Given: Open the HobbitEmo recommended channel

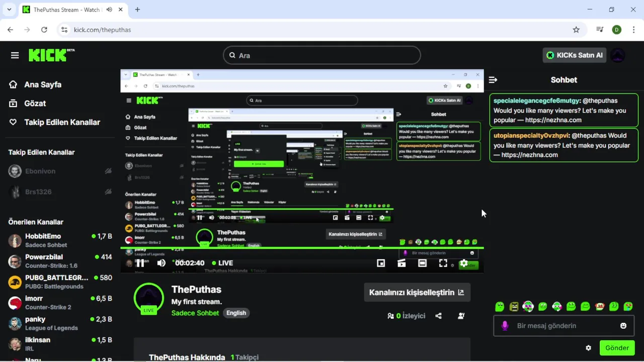Looking at the screenshot, I should (x=60, y=240).
